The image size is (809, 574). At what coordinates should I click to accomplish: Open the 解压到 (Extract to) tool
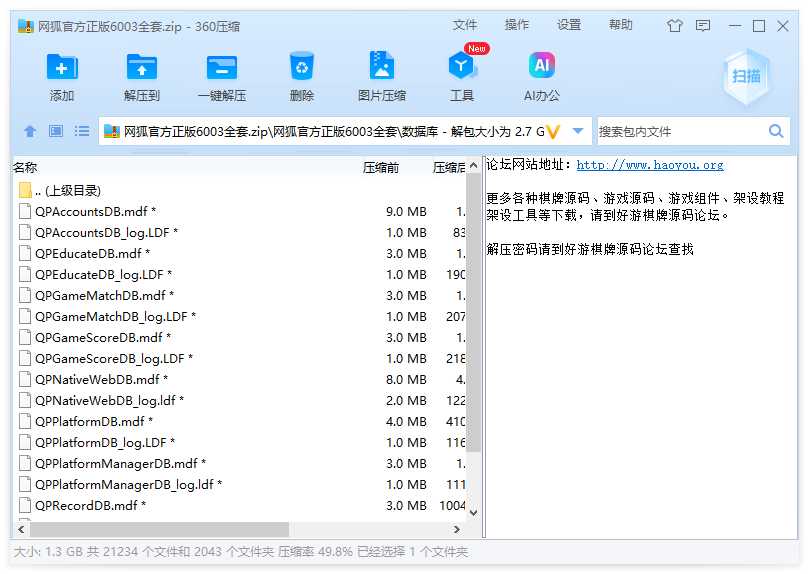click(142, 67)
